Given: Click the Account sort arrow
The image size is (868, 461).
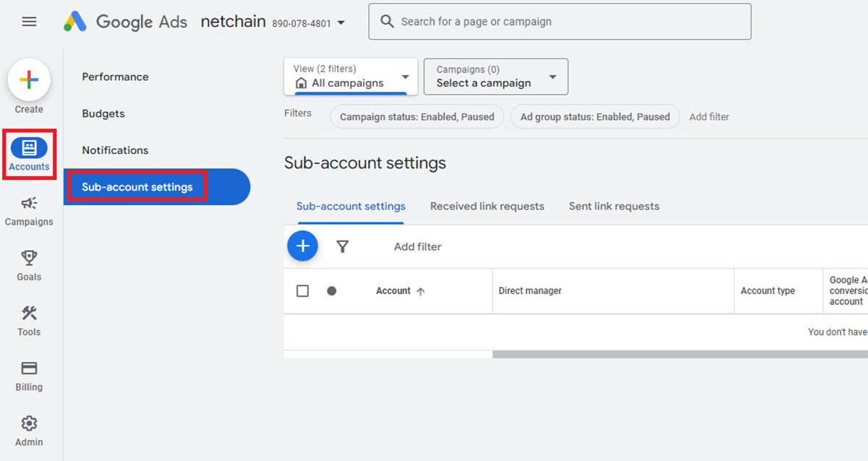Looking at the screenshot, I should tap(420, 291).
